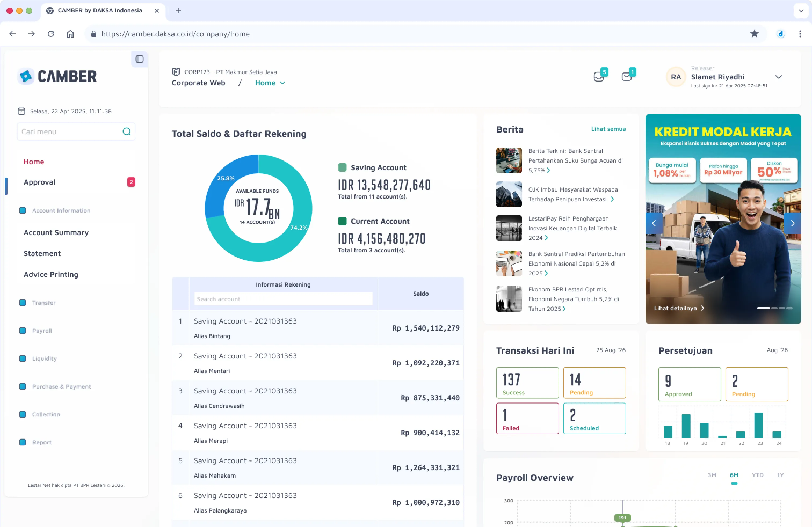Click the RA user avatar
812x527 pixels.
676,77
